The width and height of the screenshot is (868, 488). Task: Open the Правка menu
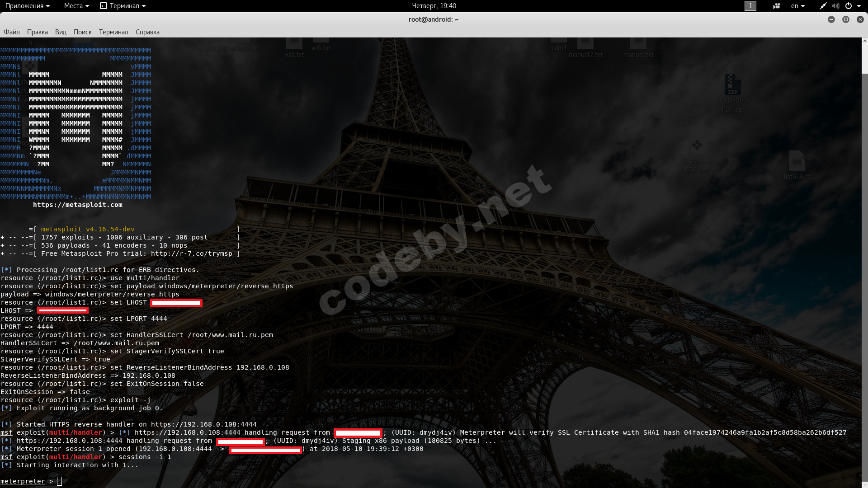coord(37,32)
